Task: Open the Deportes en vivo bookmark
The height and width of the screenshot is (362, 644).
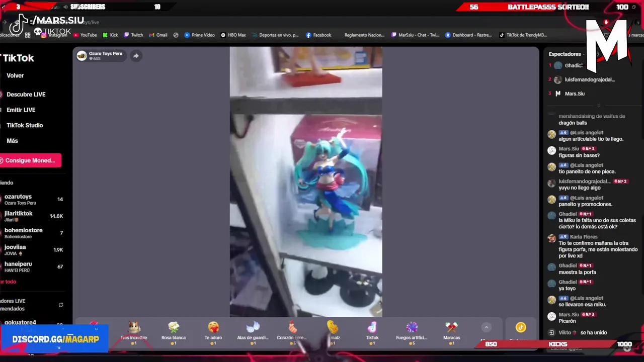Action: click(x=275, y=35)
